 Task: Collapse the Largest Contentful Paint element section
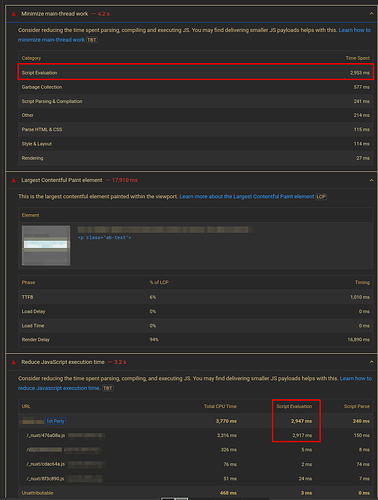click(371, 180)
